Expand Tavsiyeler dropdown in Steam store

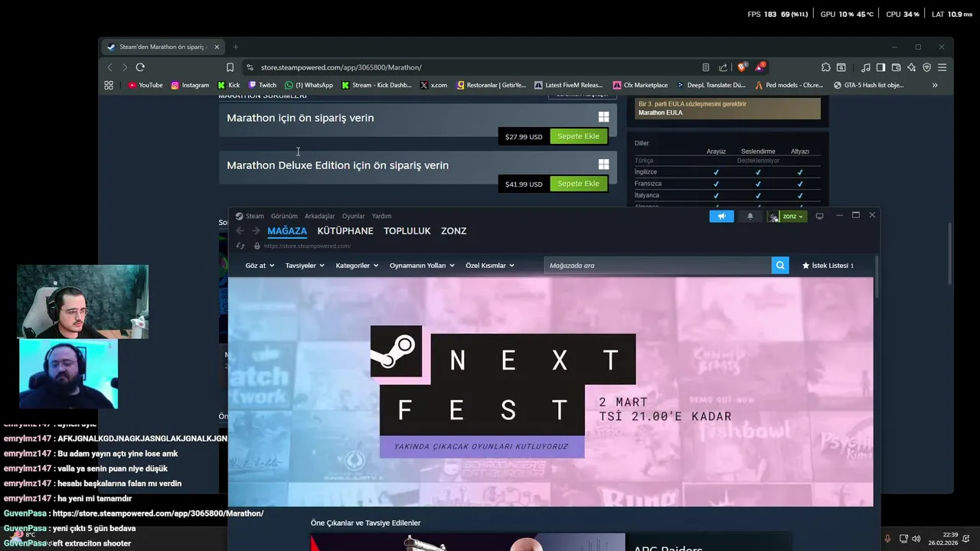point(305,266)
